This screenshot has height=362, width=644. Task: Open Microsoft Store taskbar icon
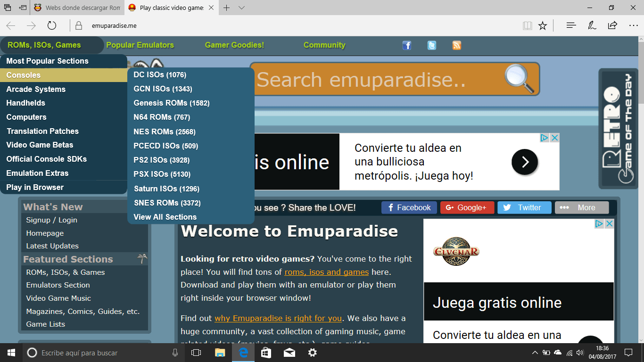pyautogui.click(x=266, y=353)
